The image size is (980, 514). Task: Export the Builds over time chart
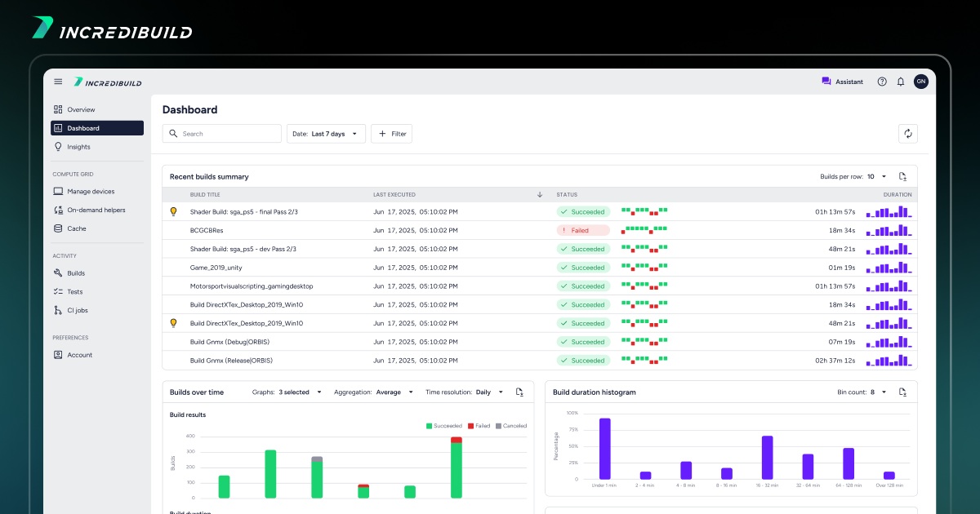pos(519,392)
